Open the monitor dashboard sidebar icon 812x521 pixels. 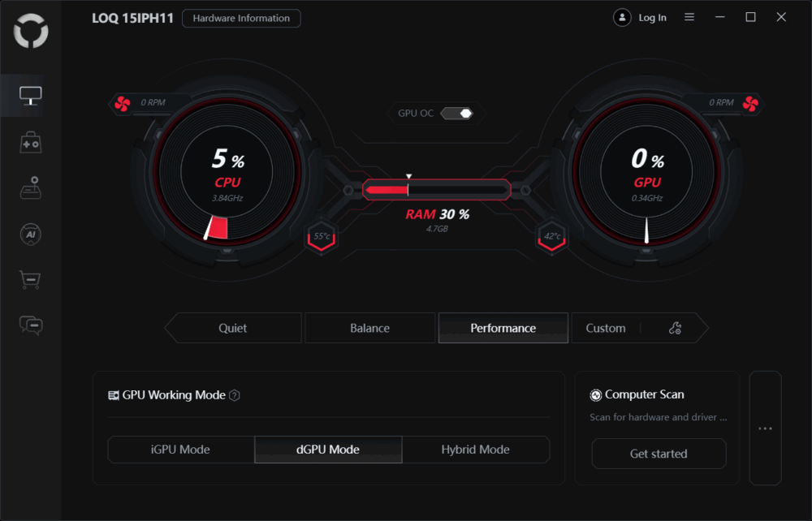31,96
